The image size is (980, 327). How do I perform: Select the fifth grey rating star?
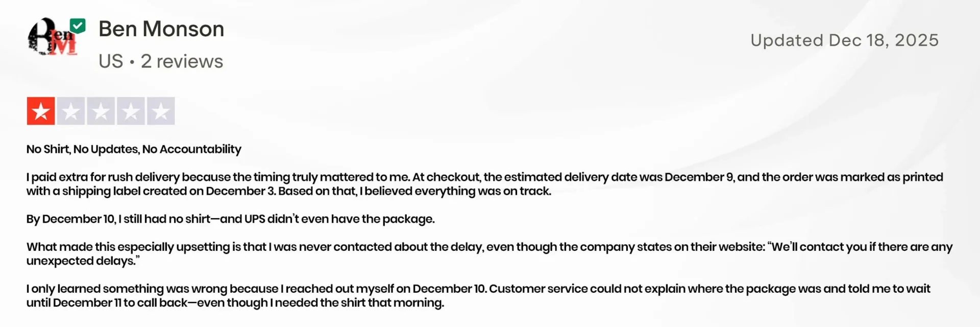click(161, 111)
